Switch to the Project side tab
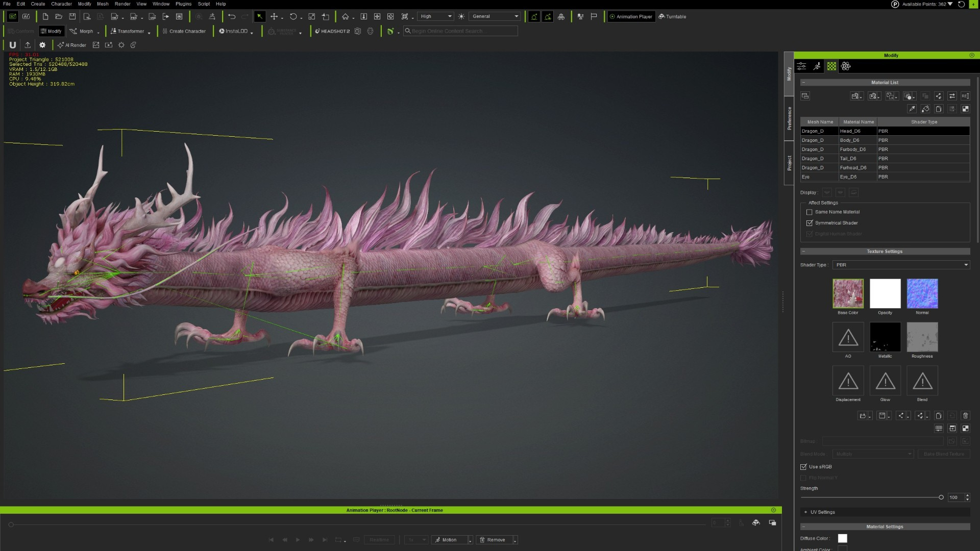Viewport: 980px width, 551px height. point(789,163)
